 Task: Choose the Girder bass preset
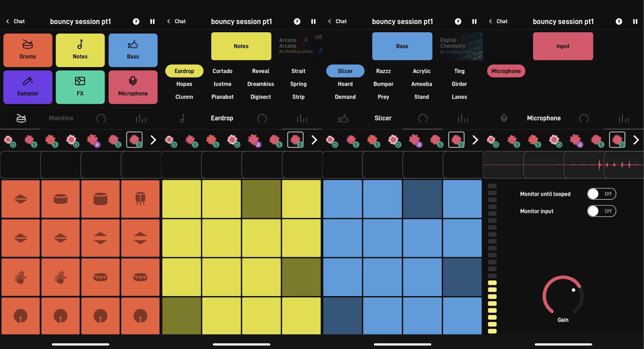(x=459, y=84)
